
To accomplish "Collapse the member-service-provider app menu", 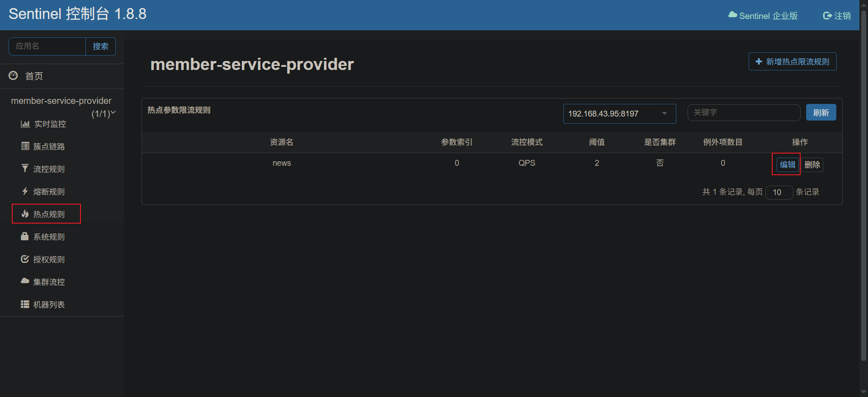I will pos(113,112).
